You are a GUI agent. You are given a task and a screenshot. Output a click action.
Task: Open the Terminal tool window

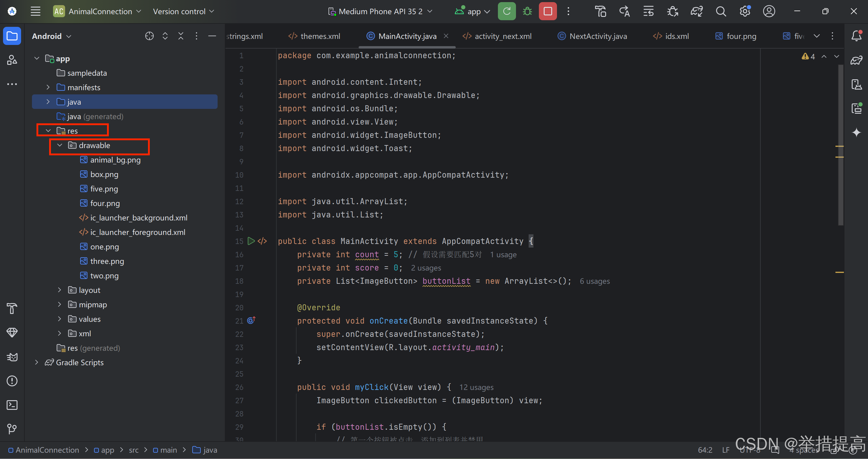click(12, 405)
